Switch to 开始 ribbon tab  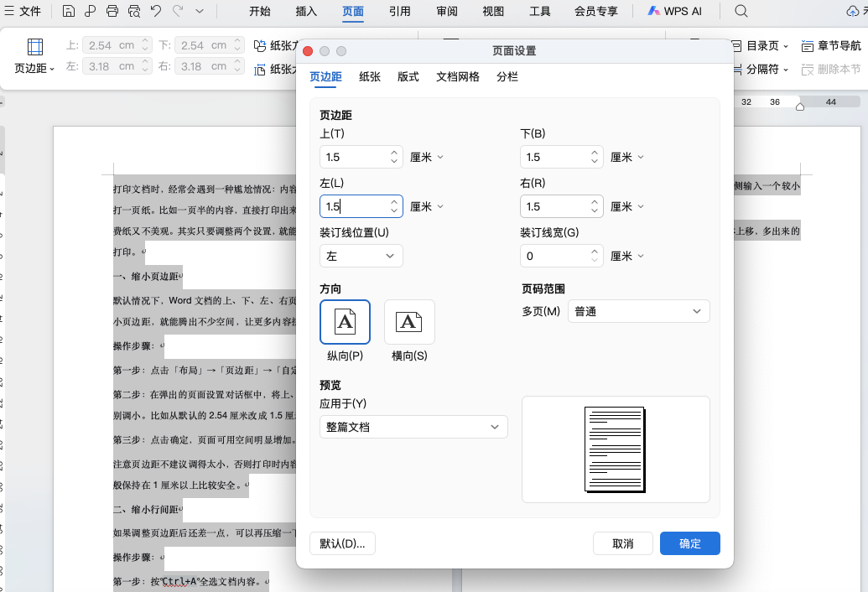coord(260,11)
